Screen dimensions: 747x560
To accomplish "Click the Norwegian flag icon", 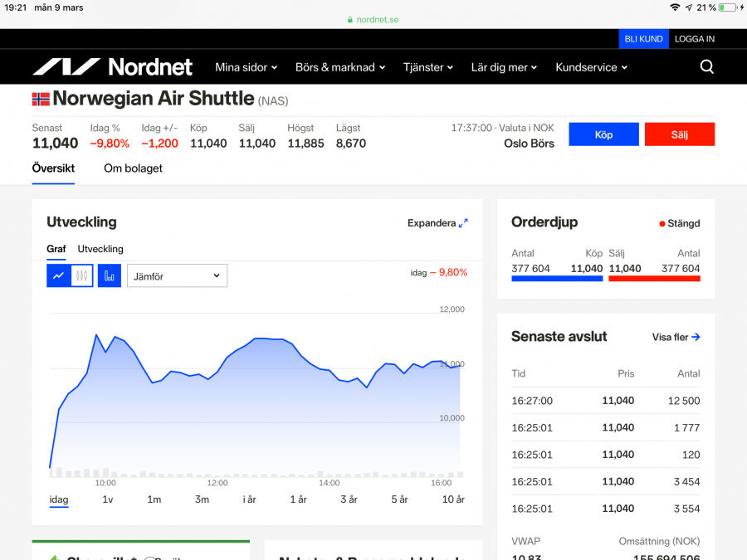I will tap(41, 100).
